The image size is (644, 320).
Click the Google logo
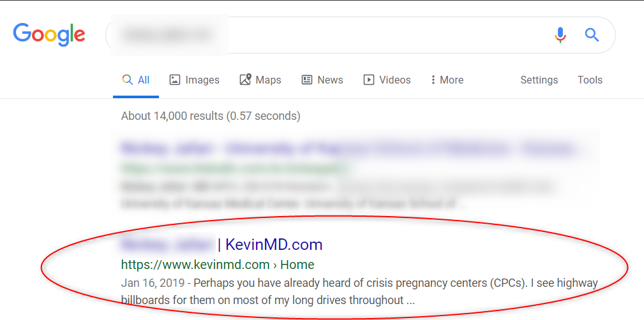pyautogui.click(x=49, y=34)
